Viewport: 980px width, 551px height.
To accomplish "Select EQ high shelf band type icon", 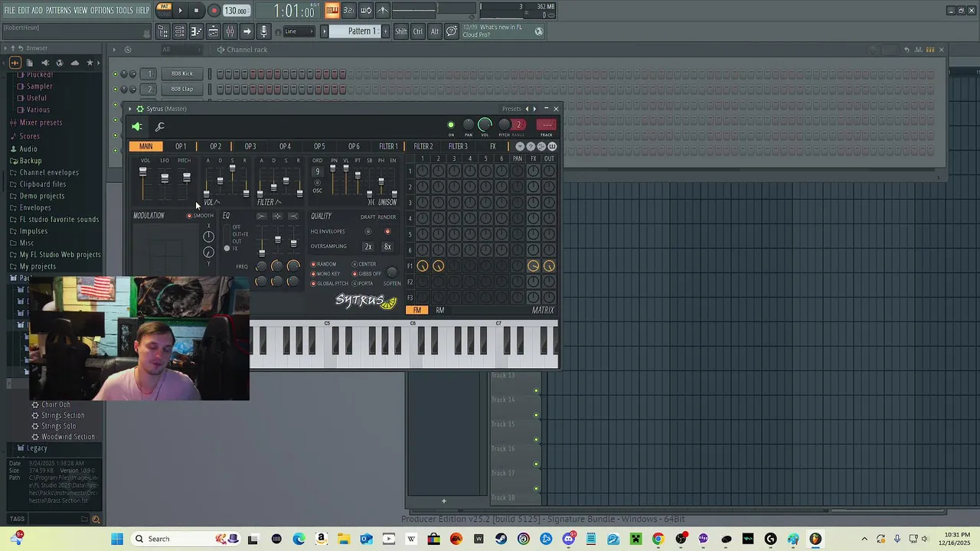I will click(x=293, y=217).
